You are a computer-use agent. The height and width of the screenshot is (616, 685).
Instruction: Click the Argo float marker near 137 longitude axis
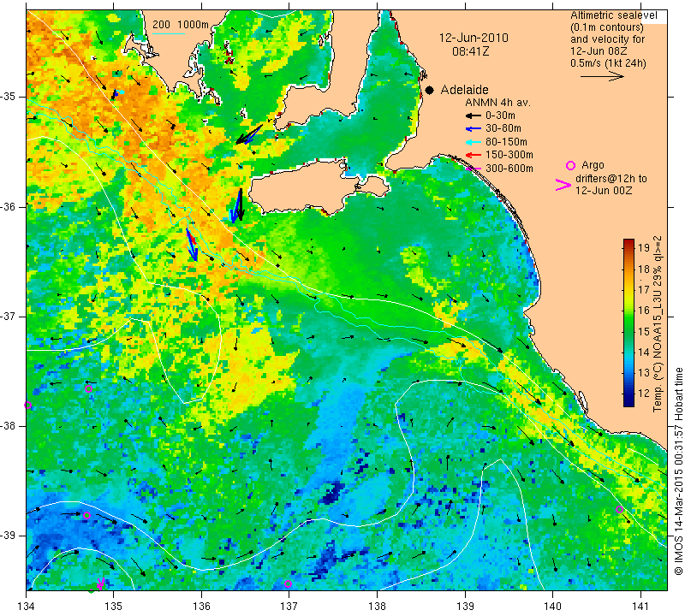pos(288,584)
